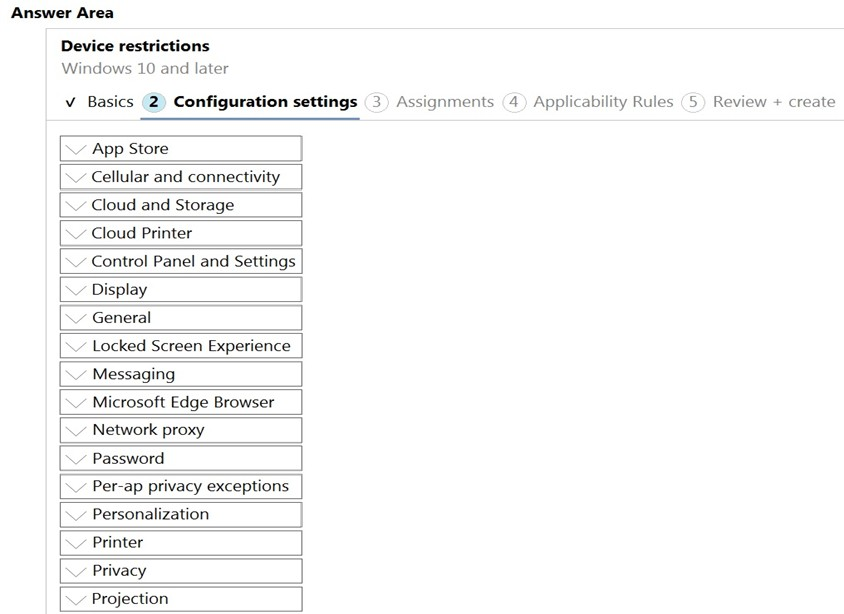
Task: Expand Per-ap privacy exceptions
Action: 181,486
